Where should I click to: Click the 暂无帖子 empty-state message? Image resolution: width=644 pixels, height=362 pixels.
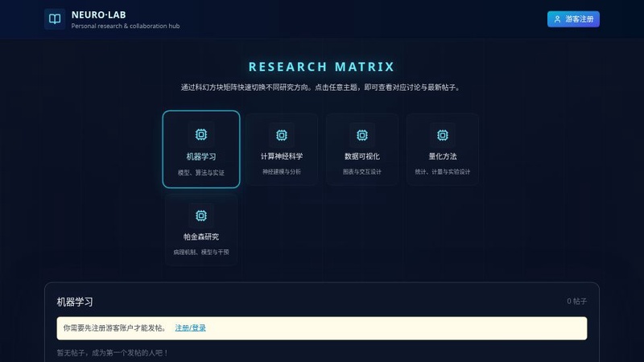tap(112, 353)
